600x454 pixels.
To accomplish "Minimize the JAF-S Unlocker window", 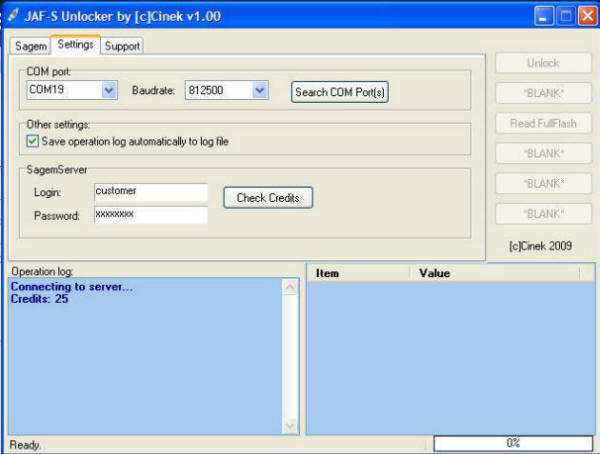I will [x=543, y=16].
